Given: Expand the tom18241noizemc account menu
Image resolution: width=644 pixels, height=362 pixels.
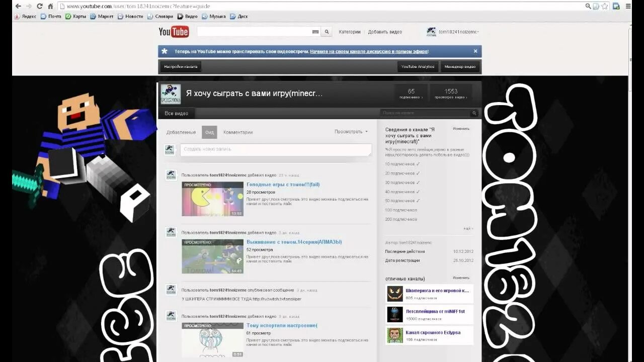Looking at the screenshot, I should (x=459, y=32).
